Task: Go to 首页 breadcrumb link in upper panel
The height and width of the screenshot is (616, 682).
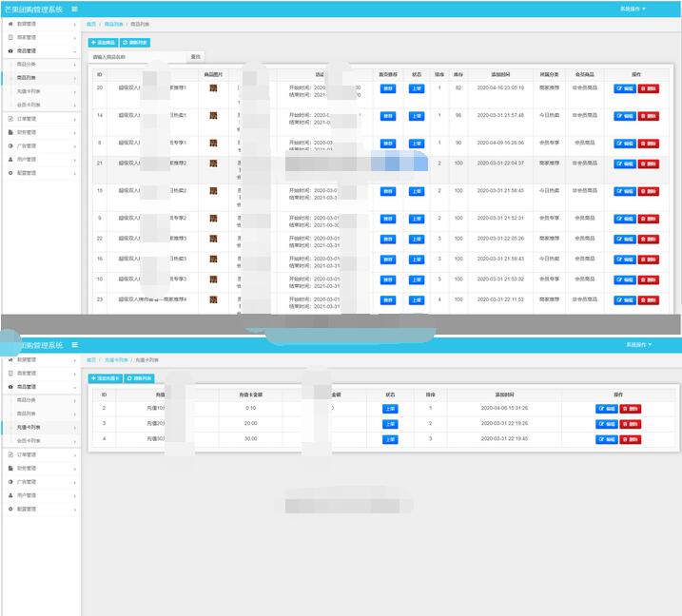Action: point(91,24)
